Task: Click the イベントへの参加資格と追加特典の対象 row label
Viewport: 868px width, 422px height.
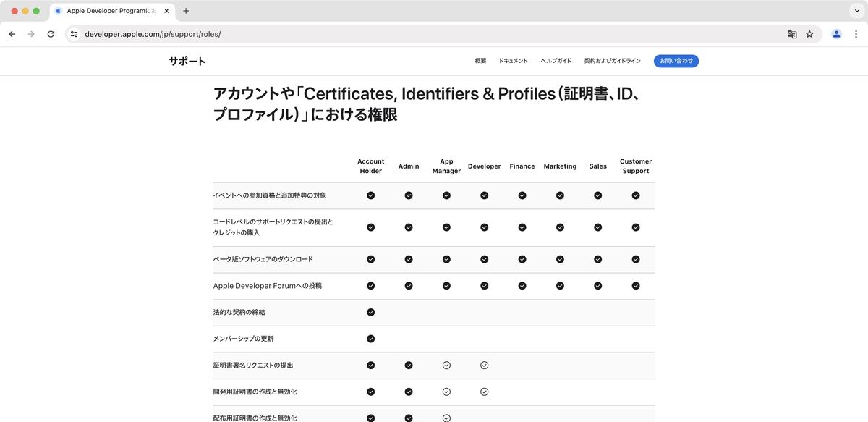Action: (x=270, y=195)
